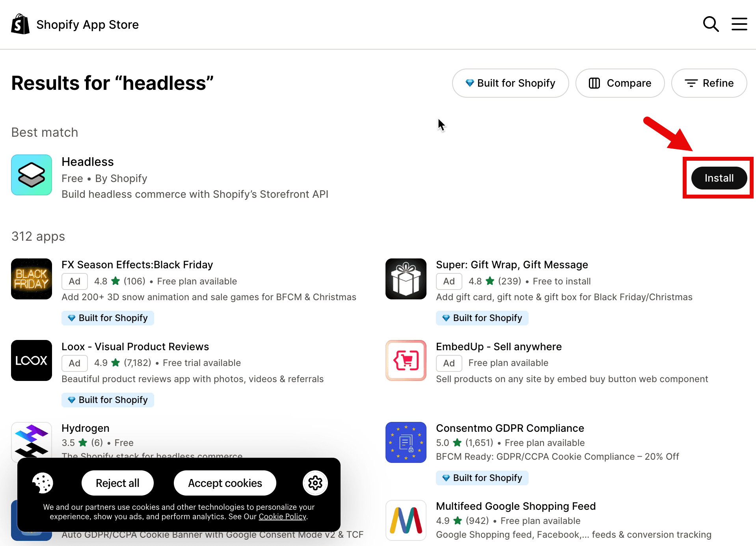Reject all cookies
This screenshot has width=756, height=546.
[117, 483]
